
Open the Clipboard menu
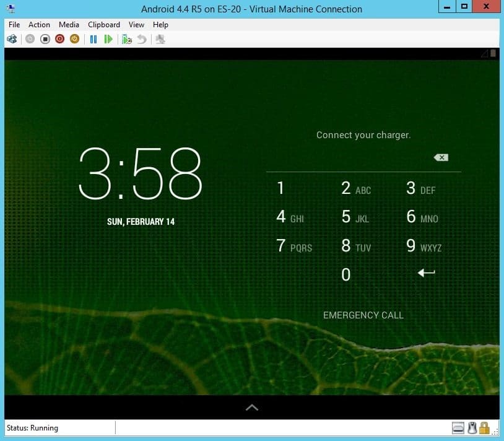pos(104,25)
